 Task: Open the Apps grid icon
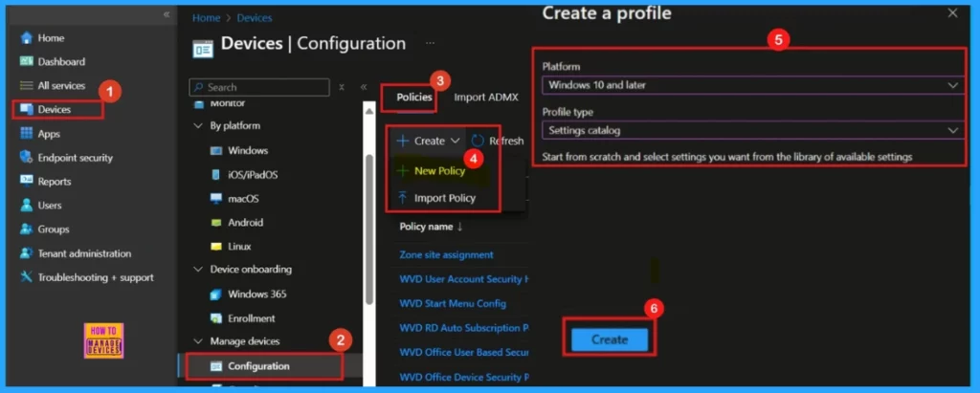coord(26,133)
